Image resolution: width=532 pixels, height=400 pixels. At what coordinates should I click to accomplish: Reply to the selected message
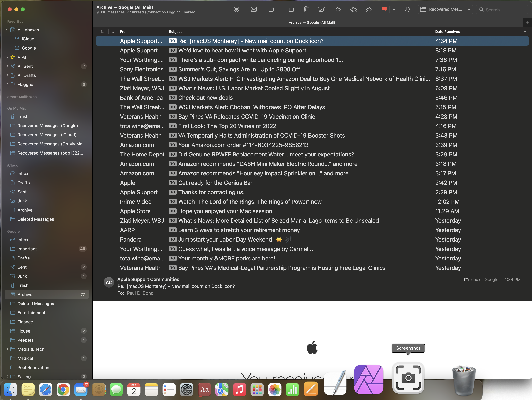338,9
